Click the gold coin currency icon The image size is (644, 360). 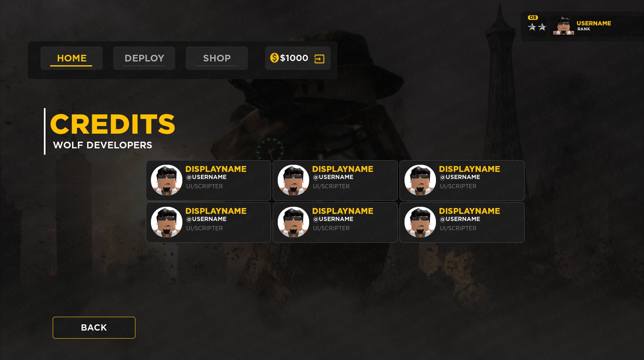click(274, 57)
